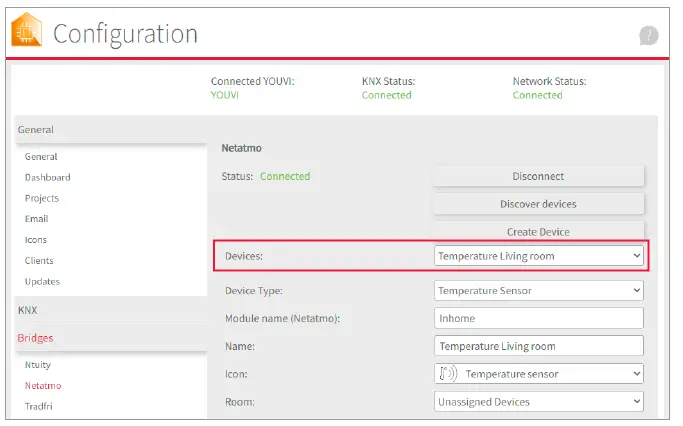
Task: Click the orange house logo icon
Action: coord(27,32)
